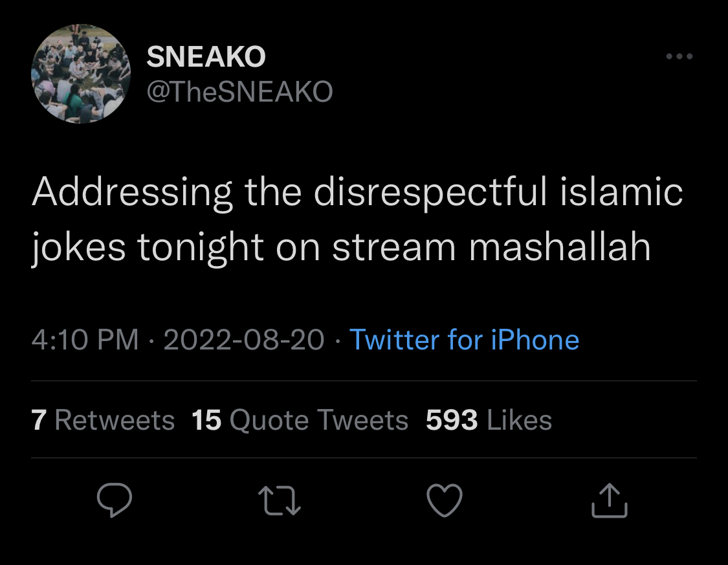Image resolution: width=728 pixels, height=565 pixels.
Task: Open the share upload arrow icon
Action: click(x=609, y=500)
